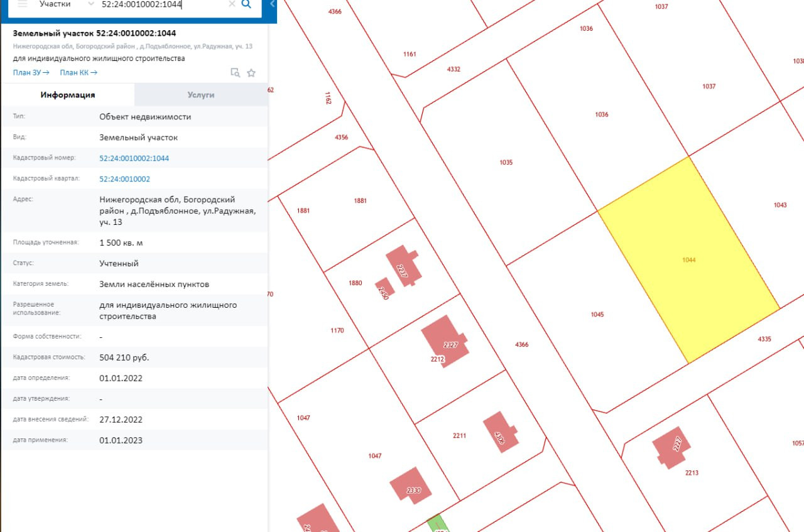The width and height of the screenshot is (804, 532).
Task: Click the Объект недвижимости type value
Action: [145, 117]
